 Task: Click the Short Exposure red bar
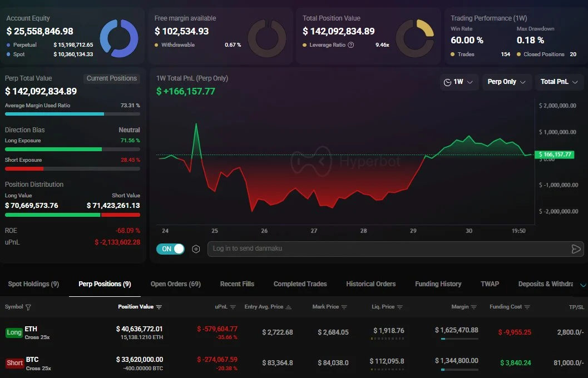[24, 168]
